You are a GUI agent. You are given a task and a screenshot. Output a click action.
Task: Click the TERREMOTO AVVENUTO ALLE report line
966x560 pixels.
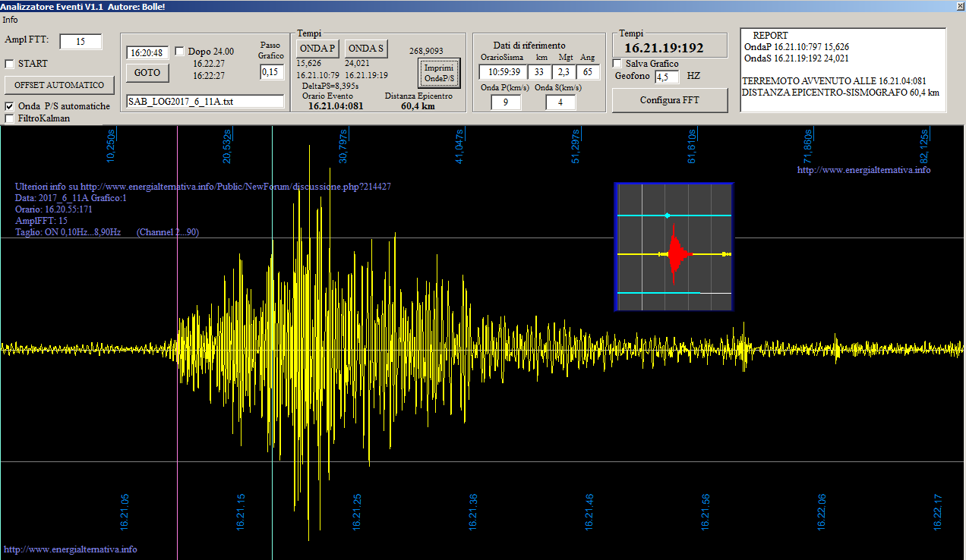coord(834,81)
